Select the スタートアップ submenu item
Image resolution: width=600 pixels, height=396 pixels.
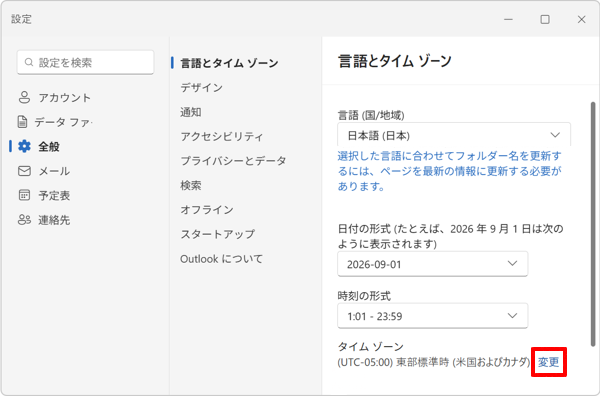coord(218,234)
